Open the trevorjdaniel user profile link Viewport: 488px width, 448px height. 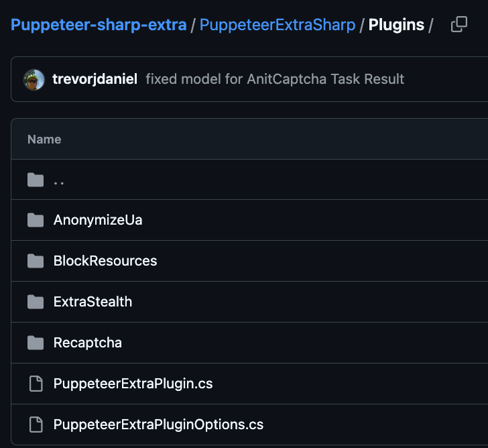95,79
